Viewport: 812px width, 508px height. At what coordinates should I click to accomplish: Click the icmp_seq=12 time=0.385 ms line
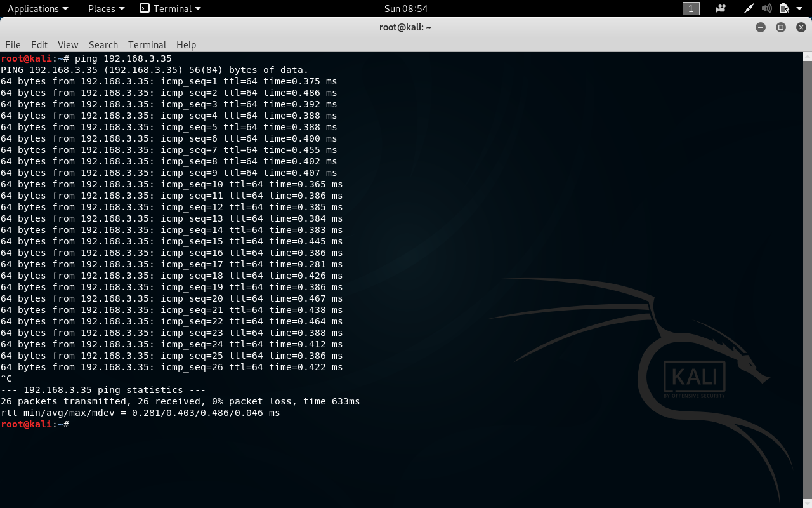pyautogui.click(x=172, y=207)
